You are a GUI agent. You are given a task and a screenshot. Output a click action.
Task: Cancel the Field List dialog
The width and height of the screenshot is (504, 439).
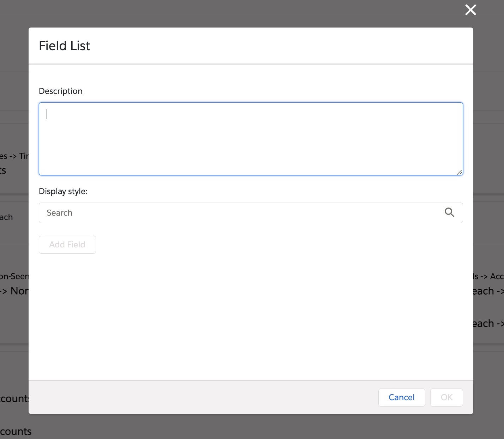point(401,397)
